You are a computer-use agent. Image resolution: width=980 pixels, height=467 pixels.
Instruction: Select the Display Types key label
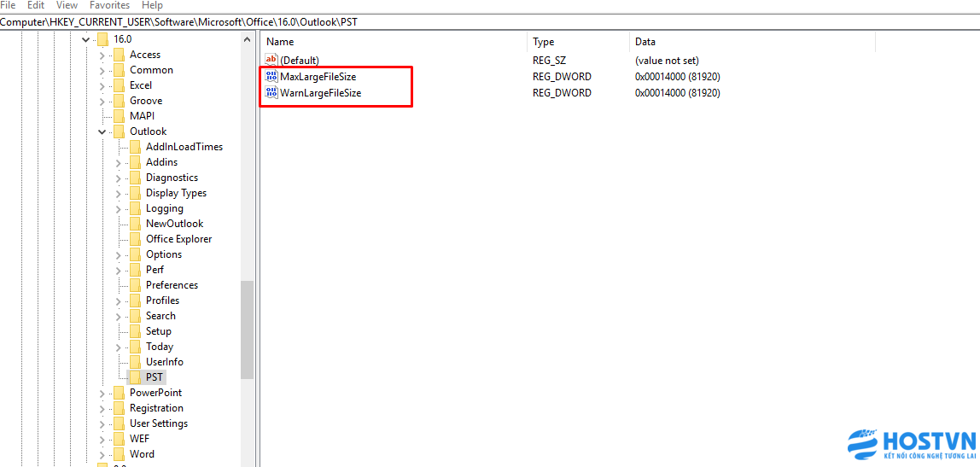[x=176, y=193]
